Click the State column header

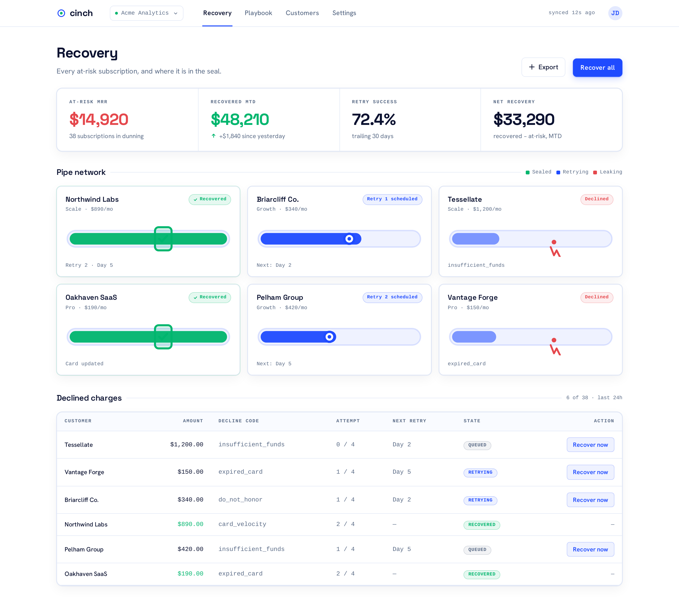472,421
